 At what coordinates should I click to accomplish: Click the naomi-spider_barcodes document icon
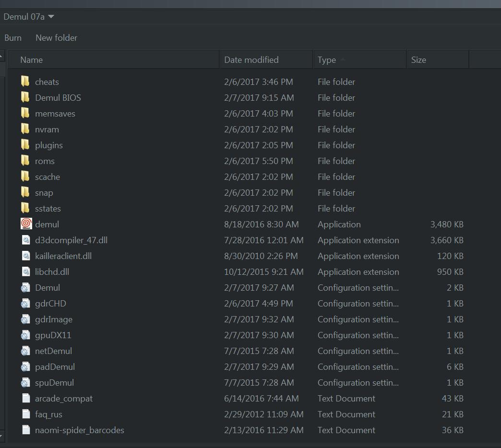(26, 429)
